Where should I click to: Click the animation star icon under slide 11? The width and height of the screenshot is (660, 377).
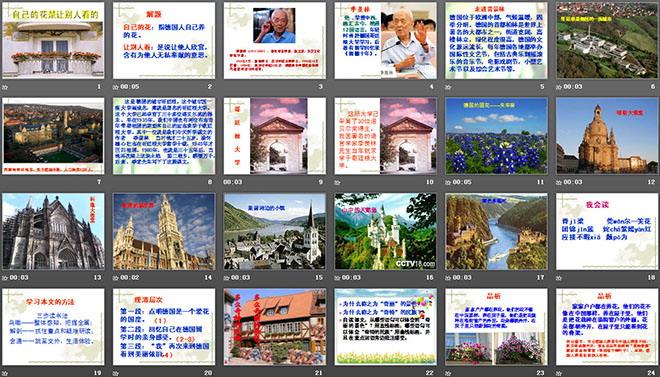coord(448,183)
